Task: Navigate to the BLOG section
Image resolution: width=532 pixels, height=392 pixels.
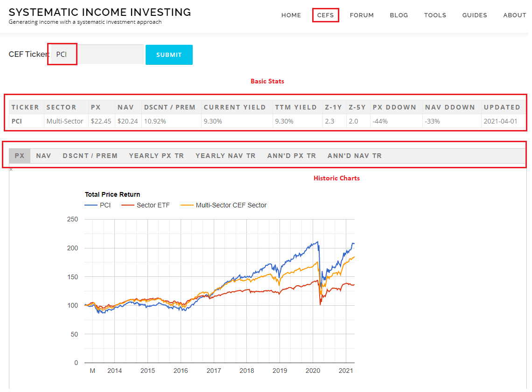Action: tap(399, 15)
